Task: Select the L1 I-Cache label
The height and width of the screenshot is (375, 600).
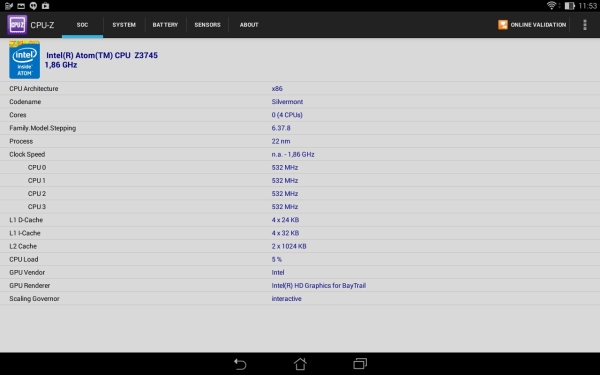Action: point(24,233)
